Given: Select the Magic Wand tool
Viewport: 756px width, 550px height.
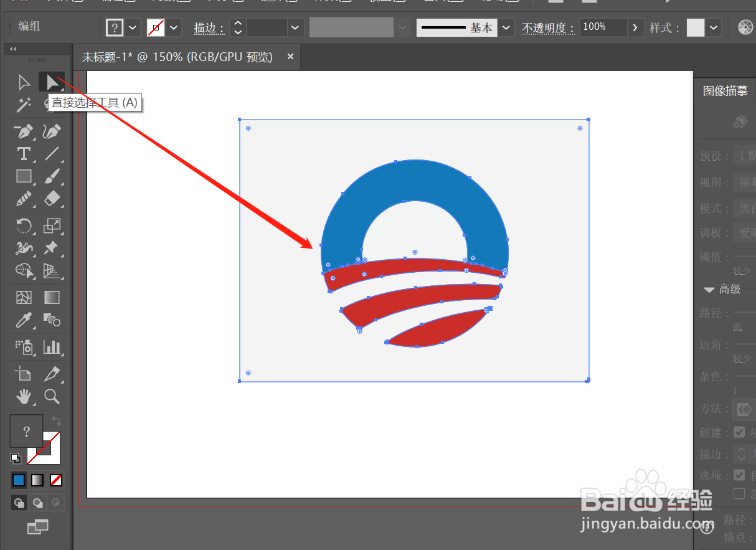Looking at the screenshot, I should tap(24, 105).
